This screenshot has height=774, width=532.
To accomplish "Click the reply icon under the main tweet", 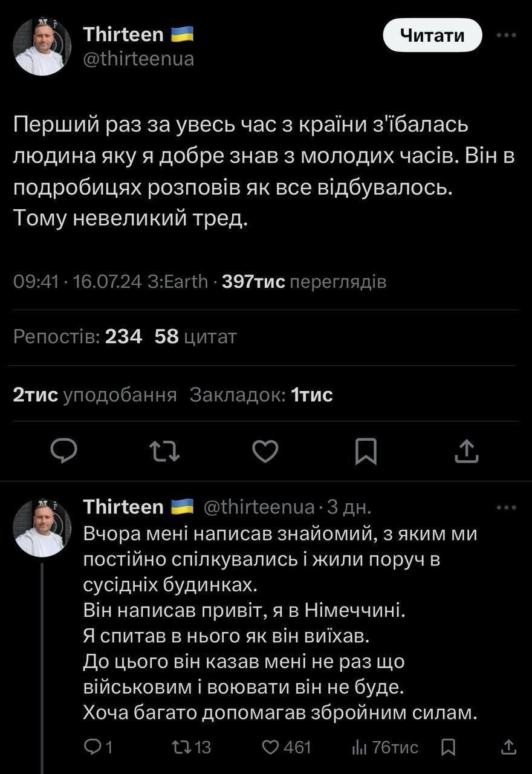I will coord(63,451).
